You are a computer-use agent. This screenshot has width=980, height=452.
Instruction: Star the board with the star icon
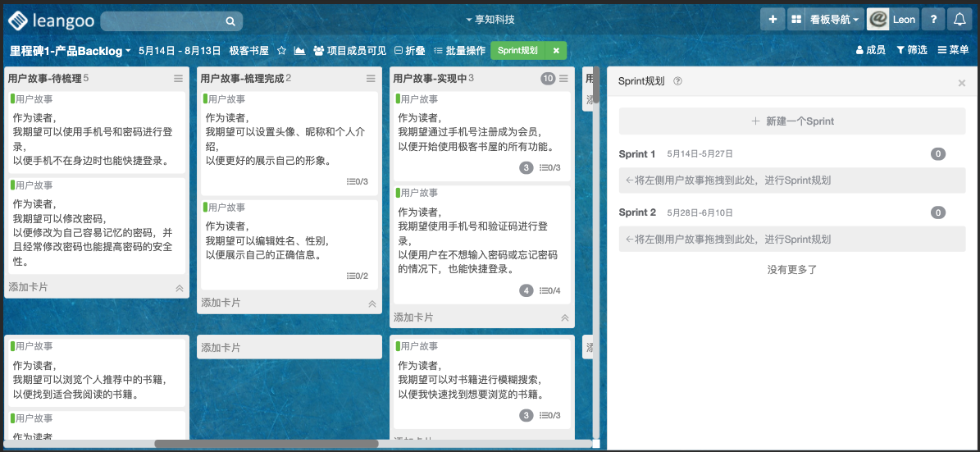click(x=281, y=51)
